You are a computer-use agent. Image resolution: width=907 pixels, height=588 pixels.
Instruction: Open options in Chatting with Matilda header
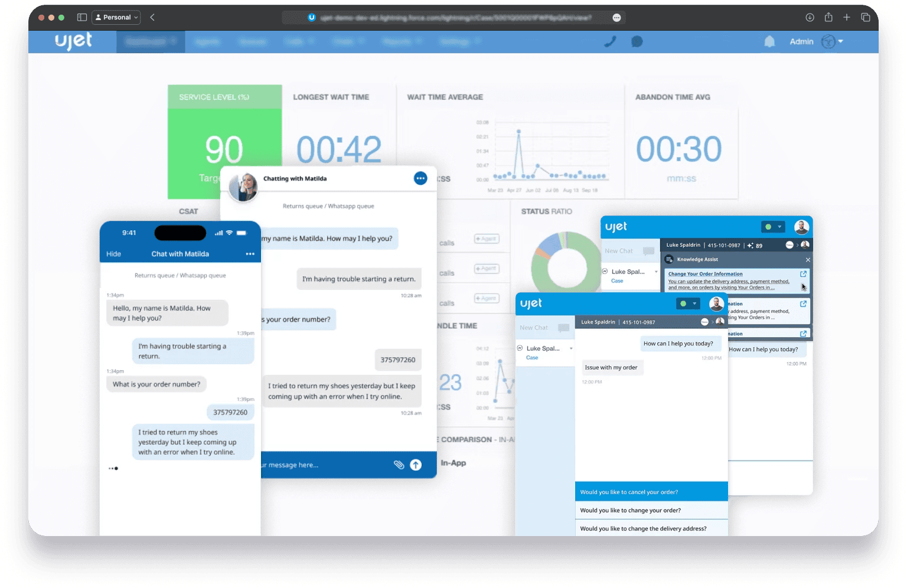pyautogui.click(x=420, y=178)
